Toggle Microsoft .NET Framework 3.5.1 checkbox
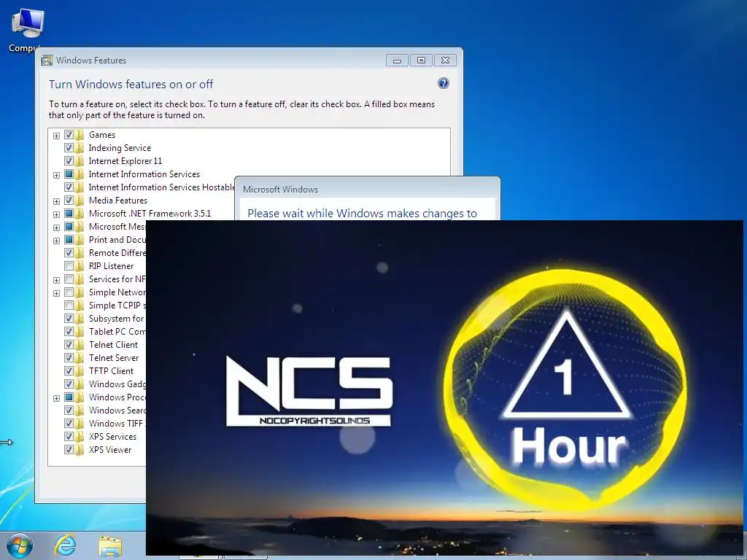This screenshot has width=747, height=560. [x=69, y=214]
